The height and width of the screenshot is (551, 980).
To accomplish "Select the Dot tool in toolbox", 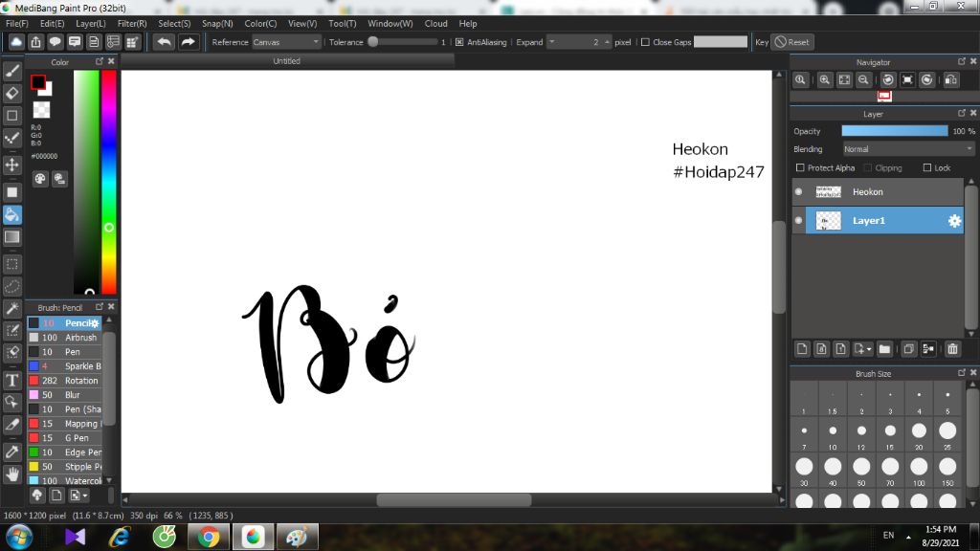I will pos(11,116).
